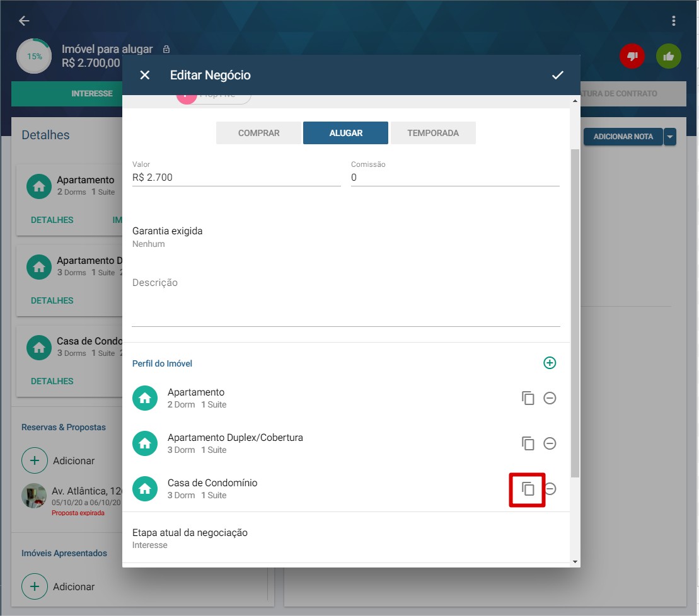Click the red thumbs-down button

(x=632, y=56)
